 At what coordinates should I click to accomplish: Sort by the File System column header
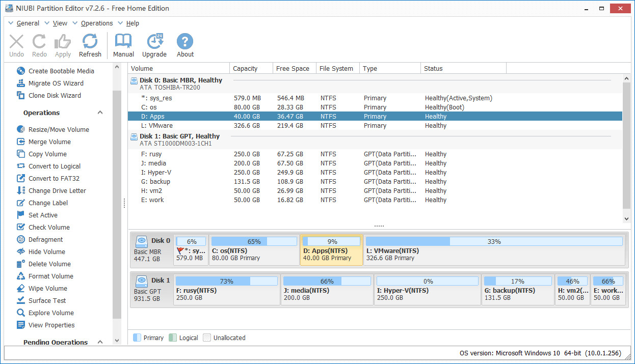pyautogui.click(x=337, y=68)
